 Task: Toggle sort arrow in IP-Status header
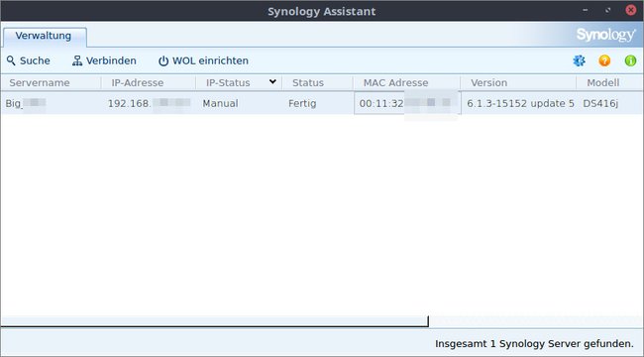tap(272, 81)
